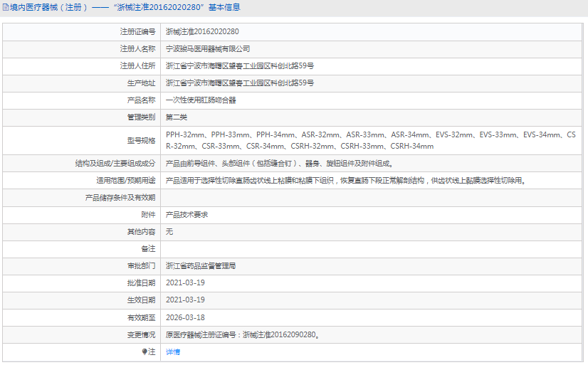Viewport: 588px width, 365px height.
Task: Click the 注册人住所 address value
Action: [240, 66]
